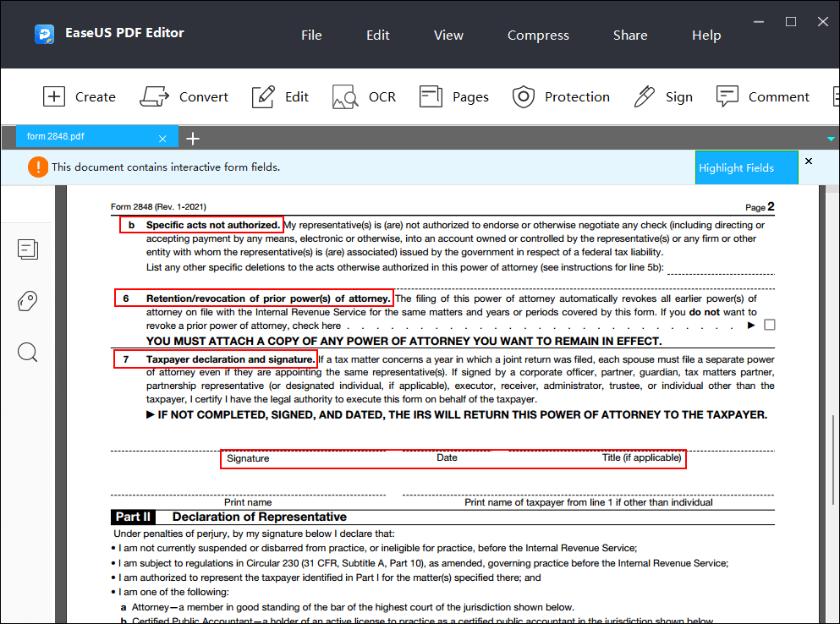Click the Protection shield icon
This screenshot has width=840, height=624.
coord(524,97)
